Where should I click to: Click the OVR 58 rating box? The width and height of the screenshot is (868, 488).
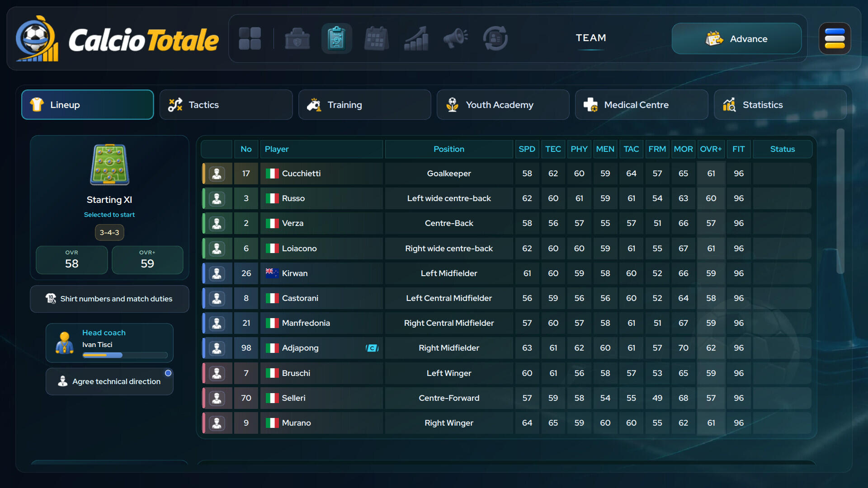[x=72, y=260]
